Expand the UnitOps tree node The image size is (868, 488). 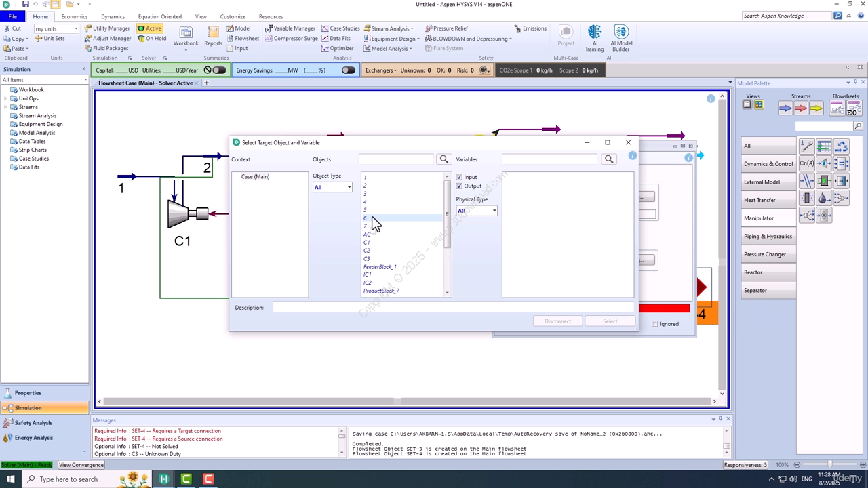tap(5, 98)
